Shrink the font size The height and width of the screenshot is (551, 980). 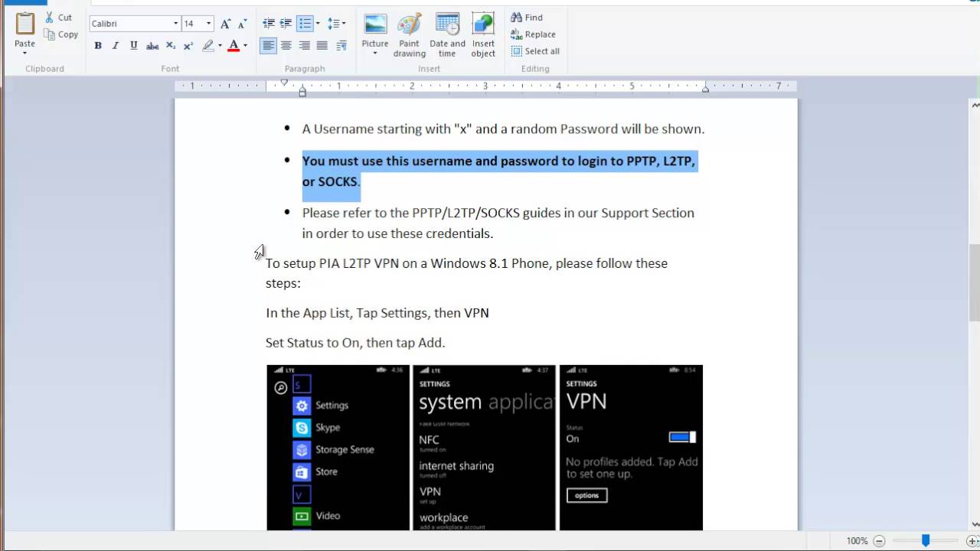(243, 24)
